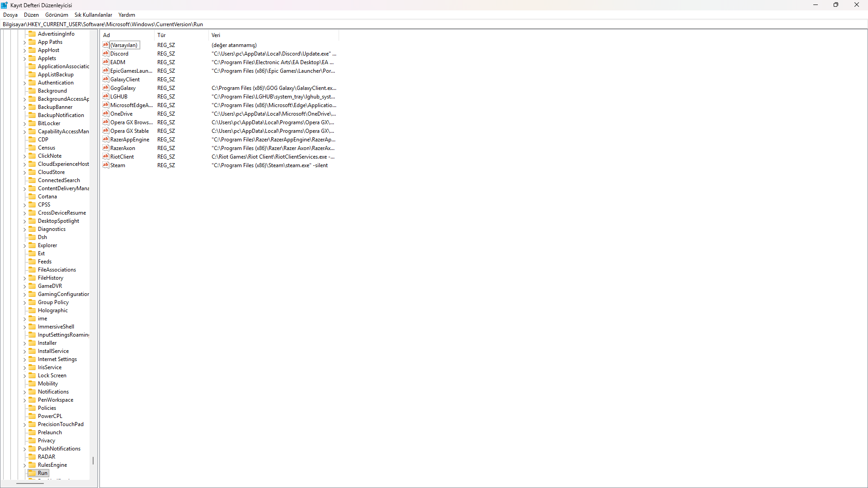Image resolution: width=868 pixels, height=488 pixels.
Task: Sort values by the Ad column header
Action: 127,35
